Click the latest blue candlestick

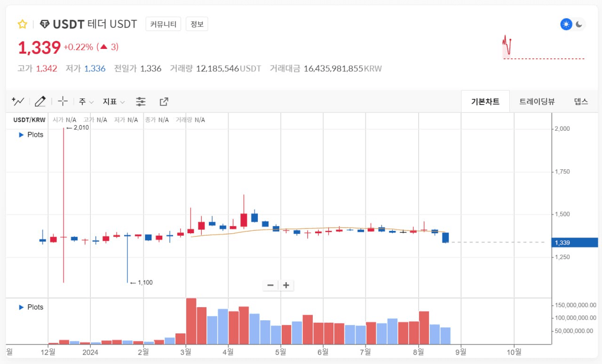coord(445,237)
